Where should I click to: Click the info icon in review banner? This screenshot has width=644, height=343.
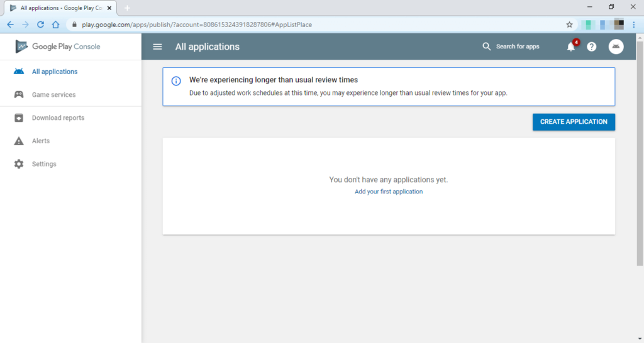coord(176,81)
